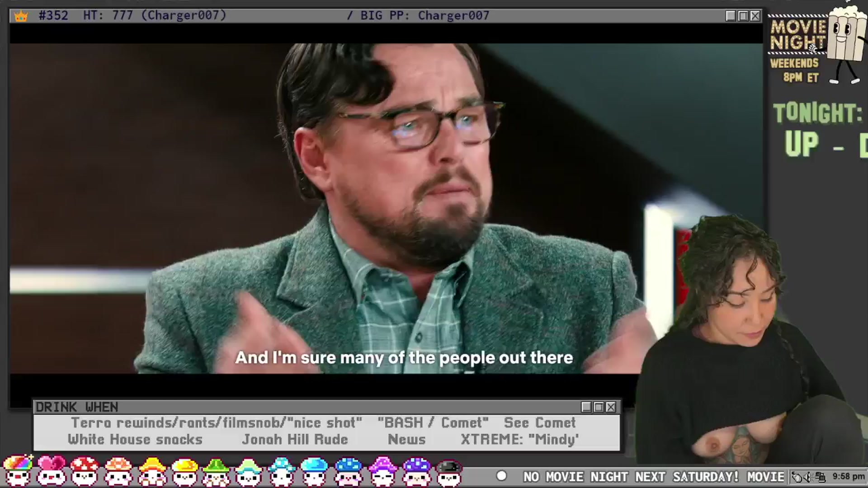
Task: Click the "NO MOVIE NIGHT NEXT SATURDAY!" ticker
Action: pyautogui.click(x=631, y=477)
